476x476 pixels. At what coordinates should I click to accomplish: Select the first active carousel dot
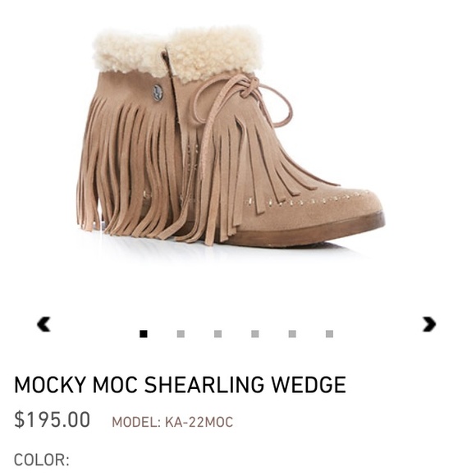tap(144, 334)
